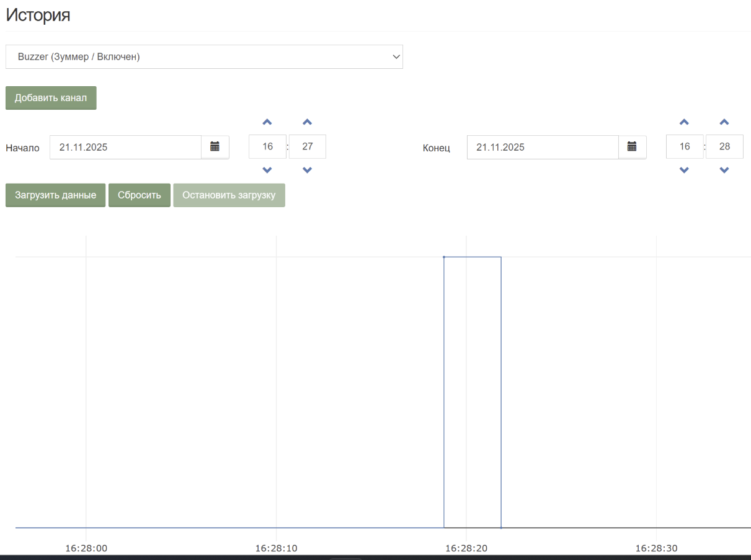Focus the end minute field showing 28
751x560 pixels.
click(724, 146)
